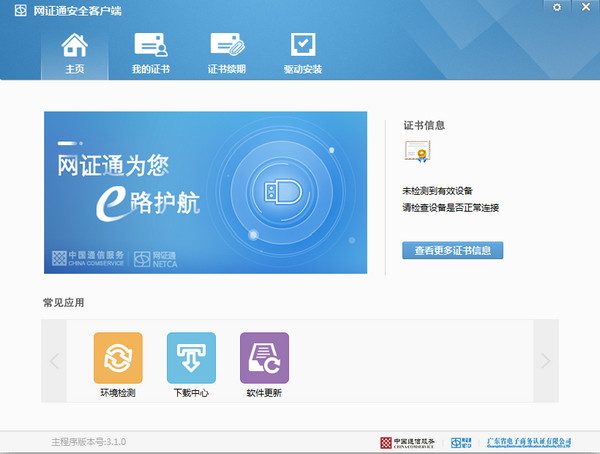This screenshot has width=600, height=454.
Task: Click the settings gear in title bar
Action: point(557,8)
